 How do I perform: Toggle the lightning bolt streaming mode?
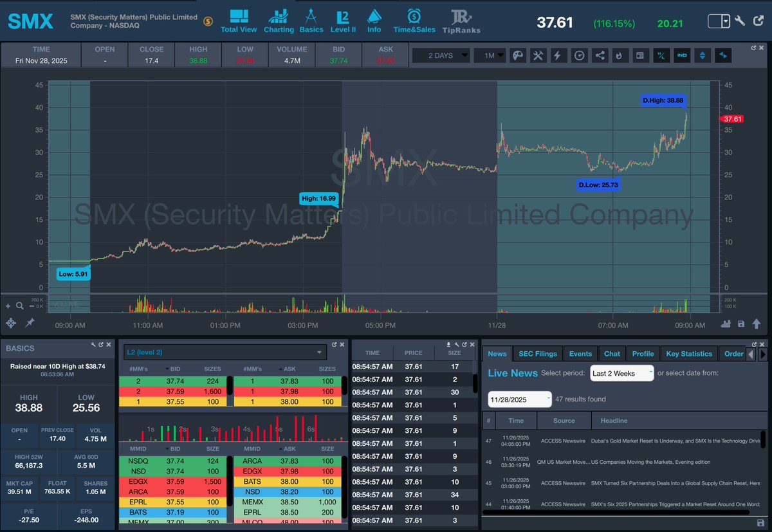click(x=558, y=55)
